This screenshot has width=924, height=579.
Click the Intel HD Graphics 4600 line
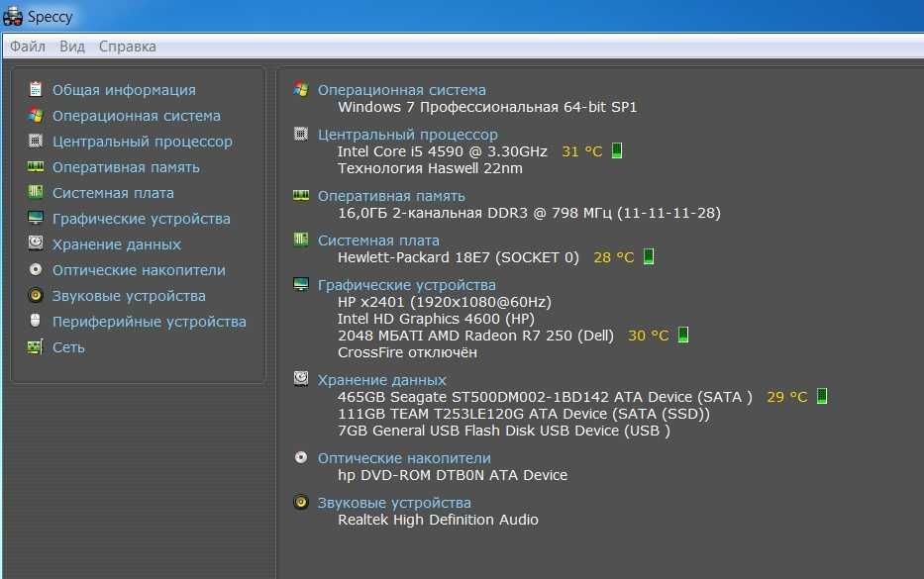[436, 320]
